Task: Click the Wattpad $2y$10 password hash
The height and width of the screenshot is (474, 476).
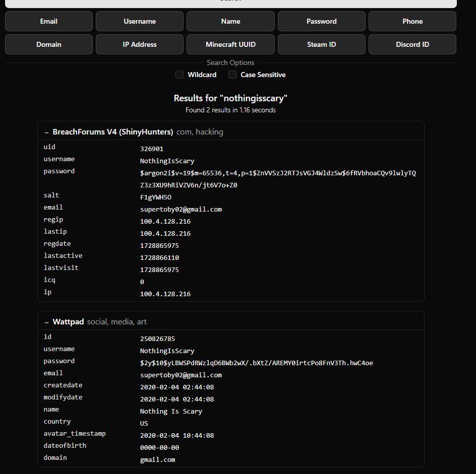Action: tap(257, 363)
